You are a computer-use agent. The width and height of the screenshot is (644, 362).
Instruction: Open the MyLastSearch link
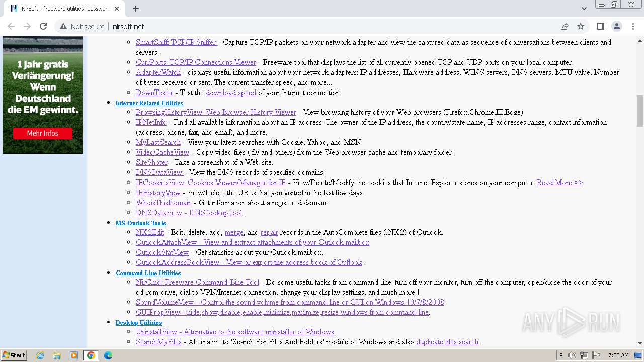click(158, 142)
